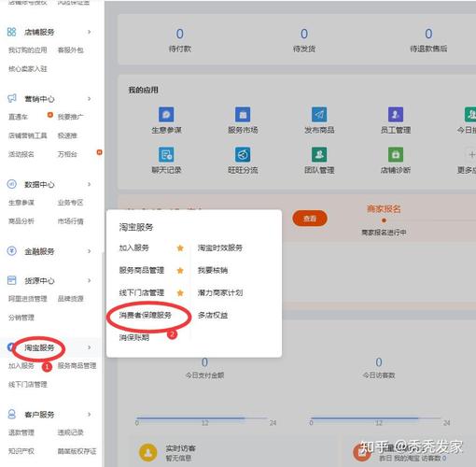
Task: Open 分销管理 in the sidebar
Action: (21, 318)
